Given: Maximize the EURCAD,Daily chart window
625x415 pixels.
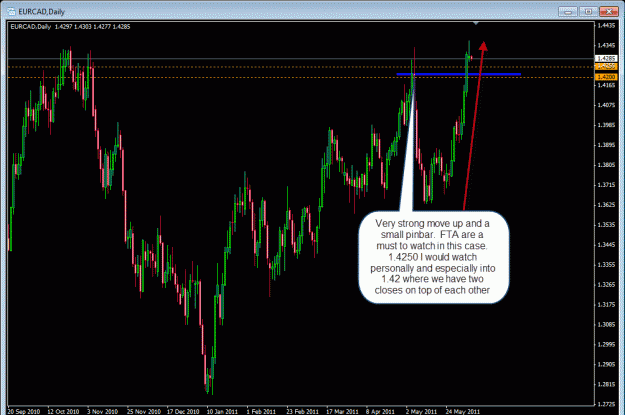Looking at the screenshot, I should [588, 11].
